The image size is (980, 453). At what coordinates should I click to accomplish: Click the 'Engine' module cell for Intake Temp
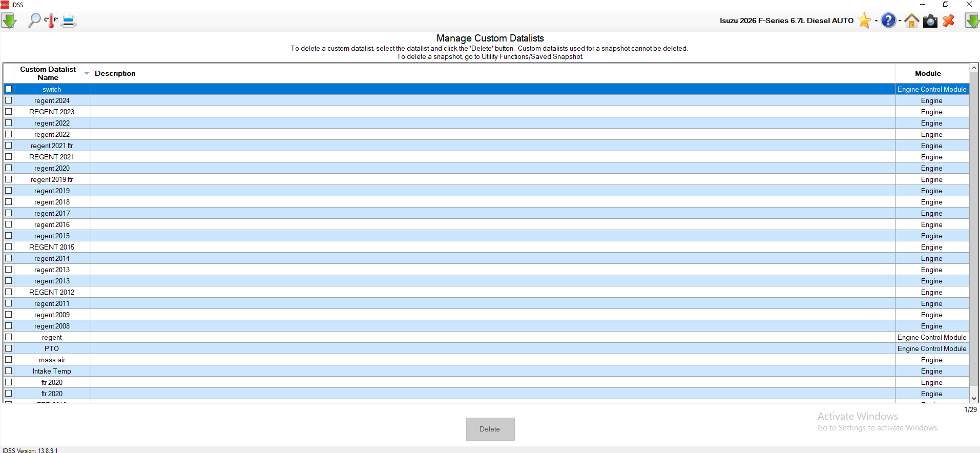tap(932, 371)
